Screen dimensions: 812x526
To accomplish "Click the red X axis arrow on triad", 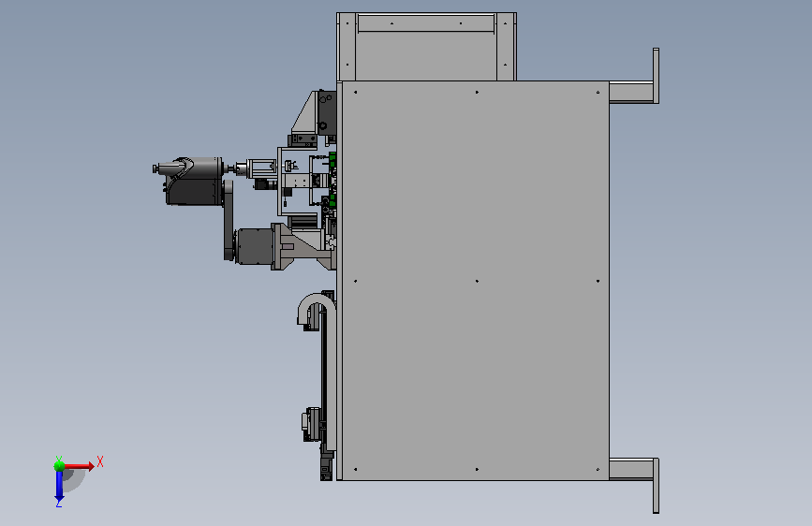I will pyautogui.click(x=81, y=466).
